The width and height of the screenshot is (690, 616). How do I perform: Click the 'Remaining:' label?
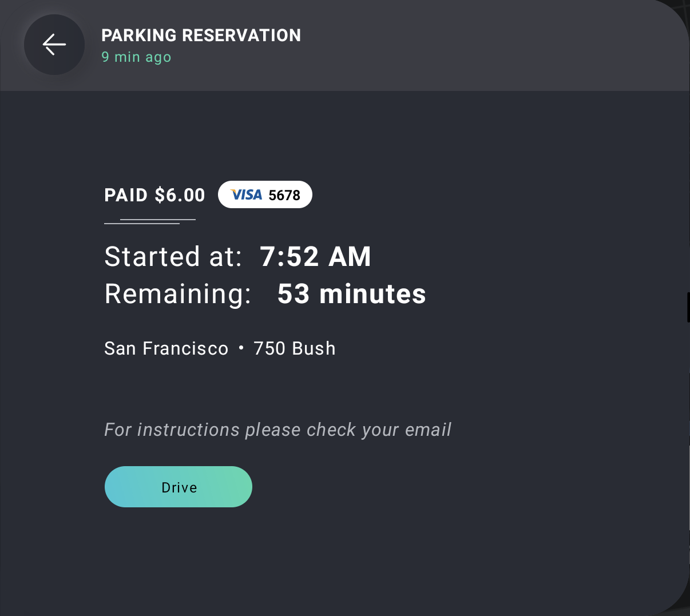tap(178, 294)
